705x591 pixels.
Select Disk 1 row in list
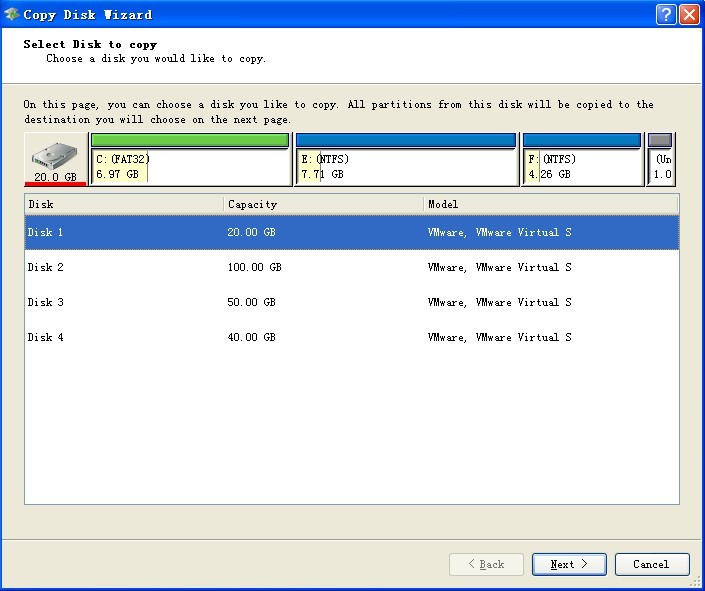coord(351,232)
